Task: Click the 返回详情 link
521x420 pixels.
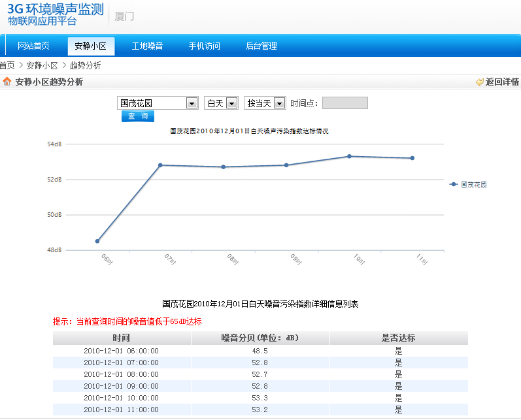Action: click(x=502, y=82)
